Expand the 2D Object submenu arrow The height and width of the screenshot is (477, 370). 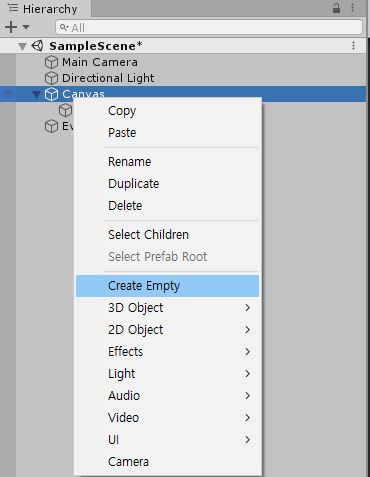tap(247, 330)
